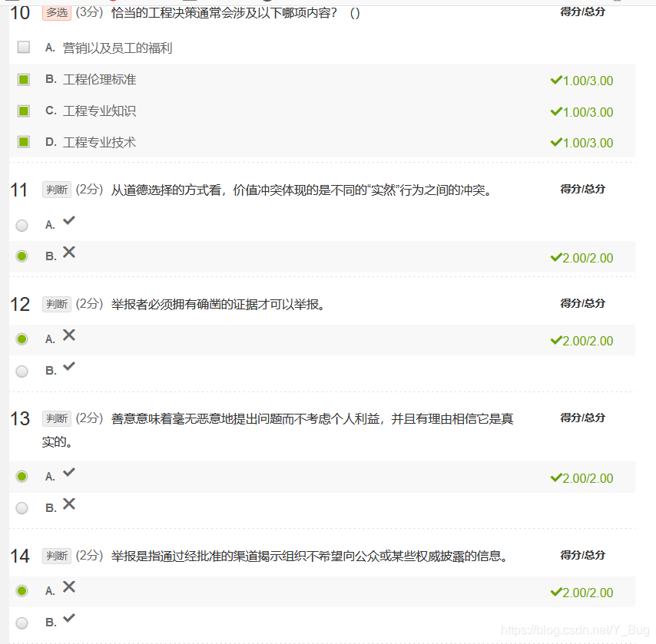Click score 1.00/3.00 beside 工程专业技术
This screenshot has width=656, height=644.
pos(582,143)
